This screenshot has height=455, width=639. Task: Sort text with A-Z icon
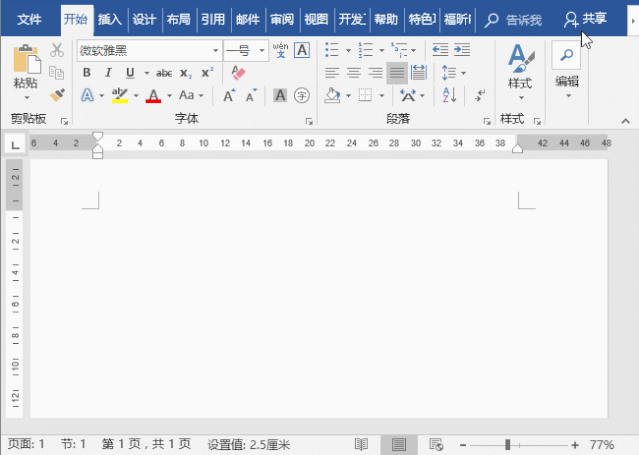tap(449, 95)
